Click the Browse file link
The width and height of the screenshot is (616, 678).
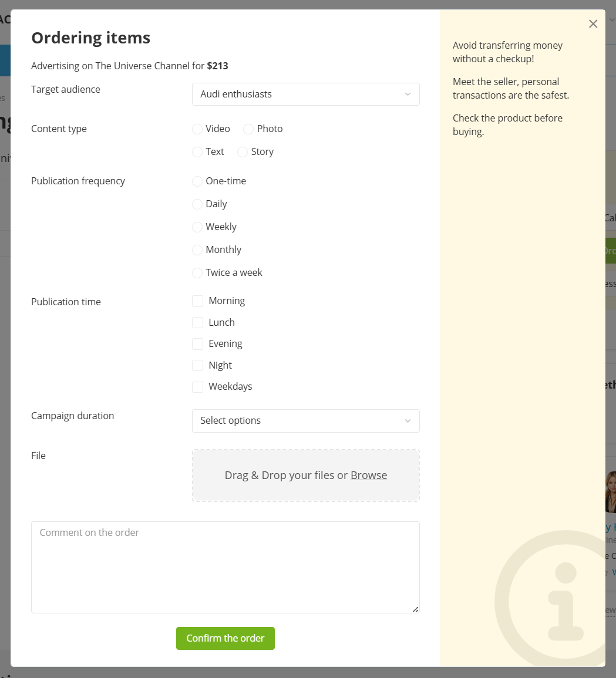pos(369,475)
